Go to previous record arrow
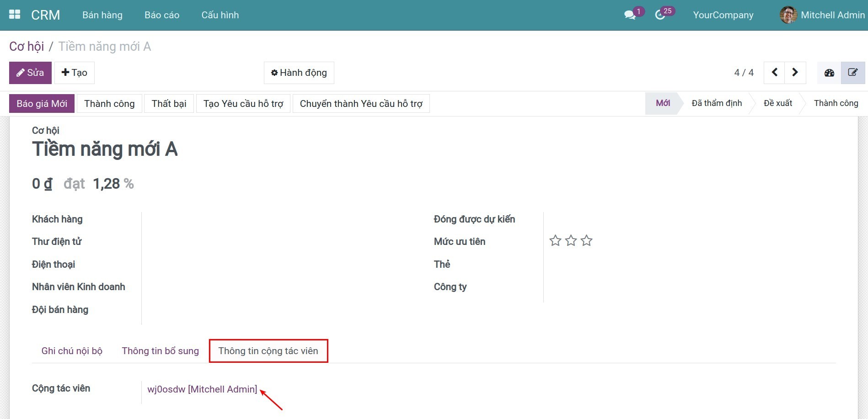 tap(774, 73)
